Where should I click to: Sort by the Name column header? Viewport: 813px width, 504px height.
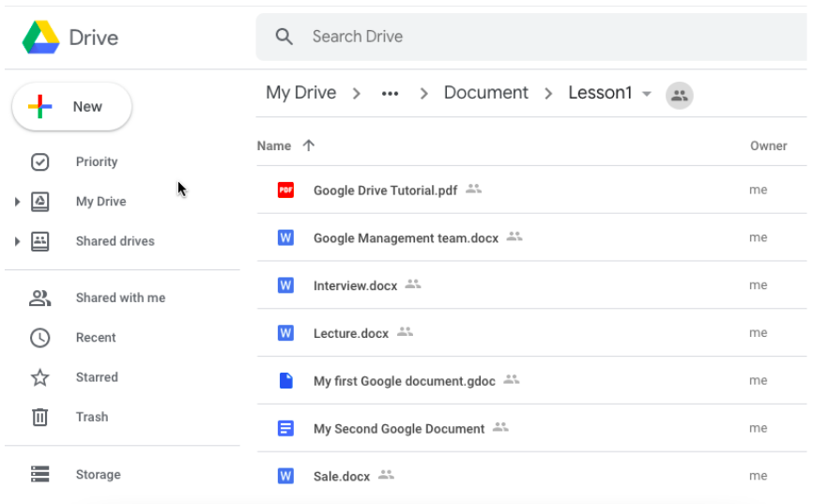point(274,146)
